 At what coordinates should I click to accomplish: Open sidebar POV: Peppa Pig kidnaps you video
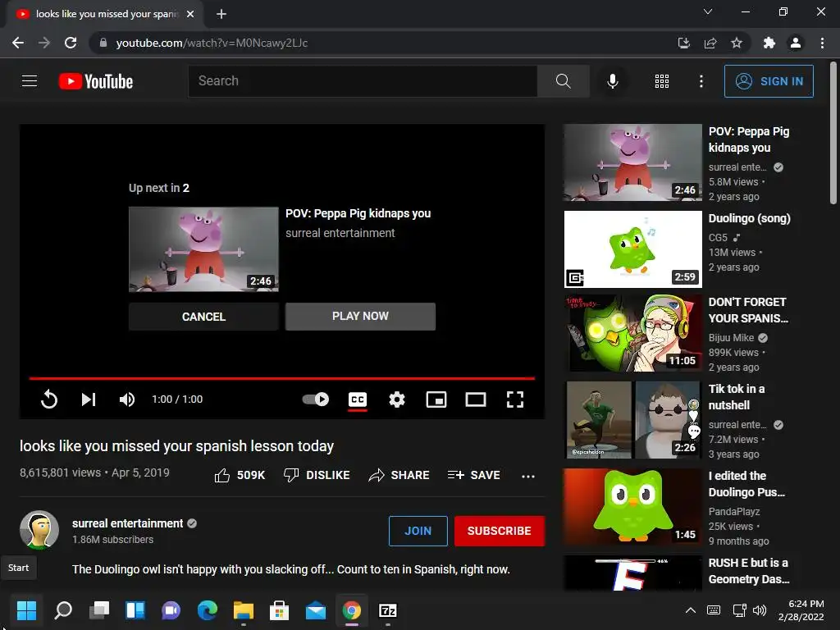pos(632,162)
